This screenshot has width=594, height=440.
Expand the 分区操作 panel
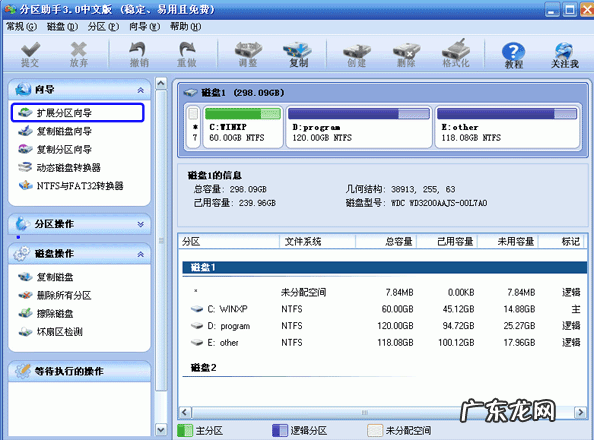[x=141, y=224]
